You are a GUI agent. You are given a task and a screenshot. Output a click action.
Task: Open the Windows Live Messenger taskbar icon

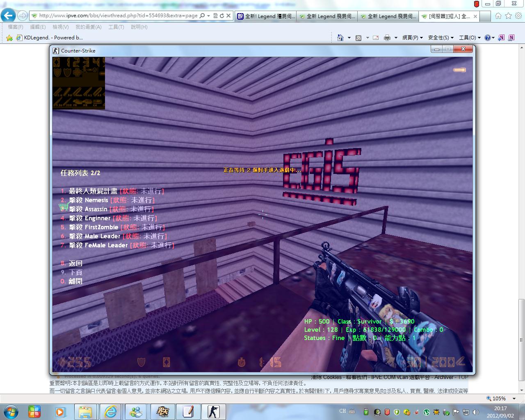136,411
